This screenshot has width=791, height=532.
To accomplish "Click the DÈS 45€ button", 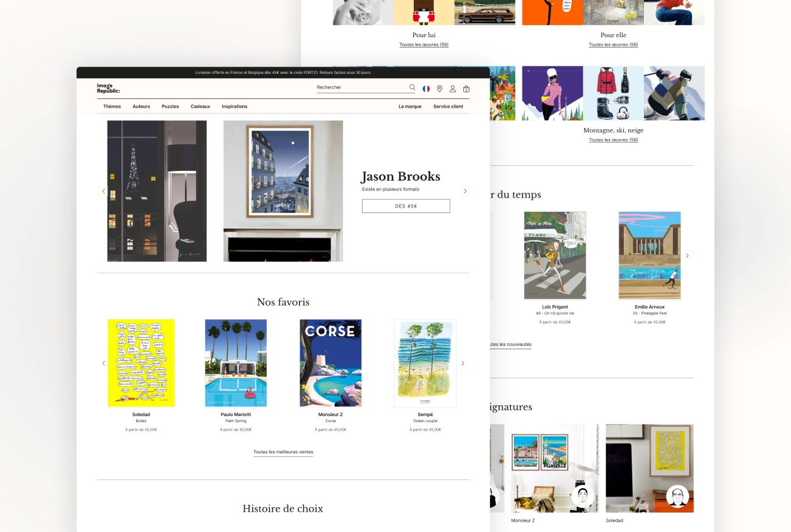I will pyautogui.click(x=406, y=206).
